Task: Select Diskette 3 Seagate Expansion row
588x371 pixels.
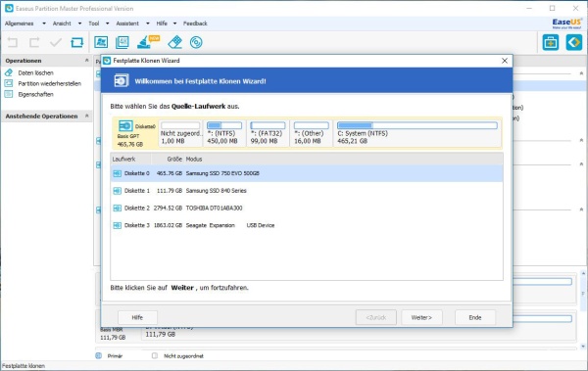Action: tap(307, 225)
